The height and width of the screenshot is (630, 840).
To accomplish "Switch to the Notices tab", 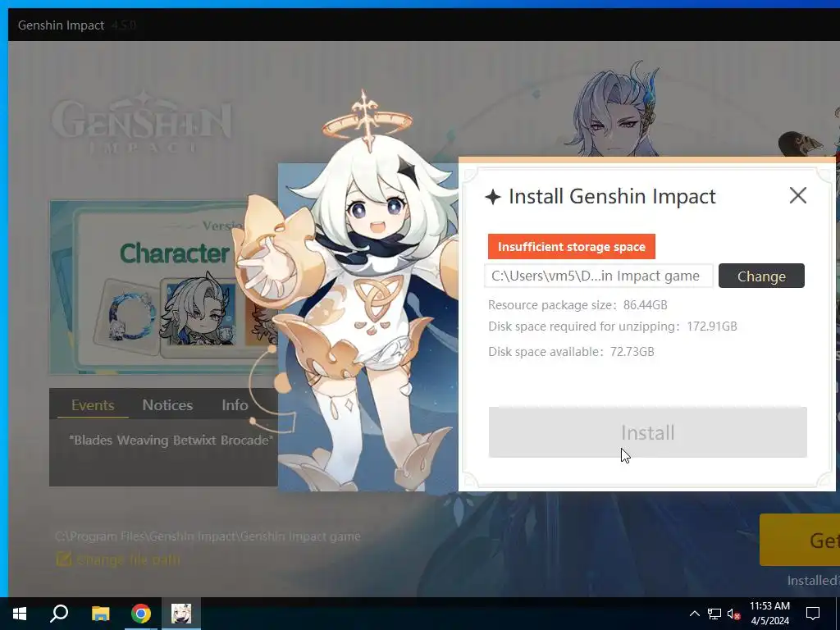I will [x=167, y=405].
